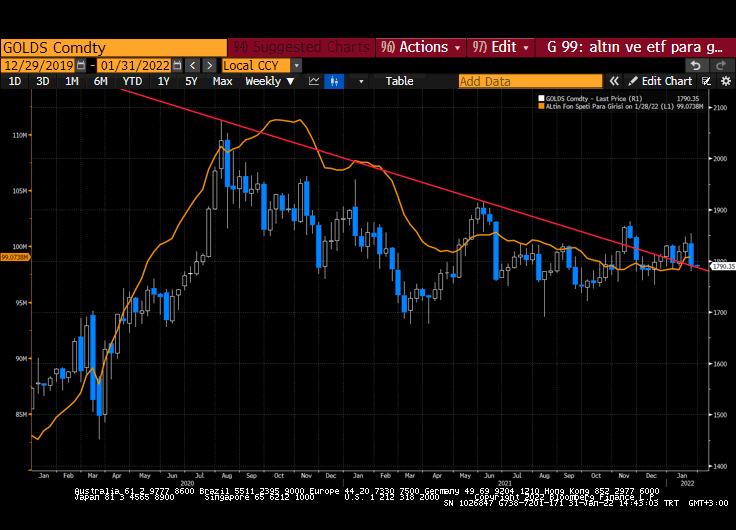Select the 3D time range
This screenshot has width=736, height=530.
43,81
